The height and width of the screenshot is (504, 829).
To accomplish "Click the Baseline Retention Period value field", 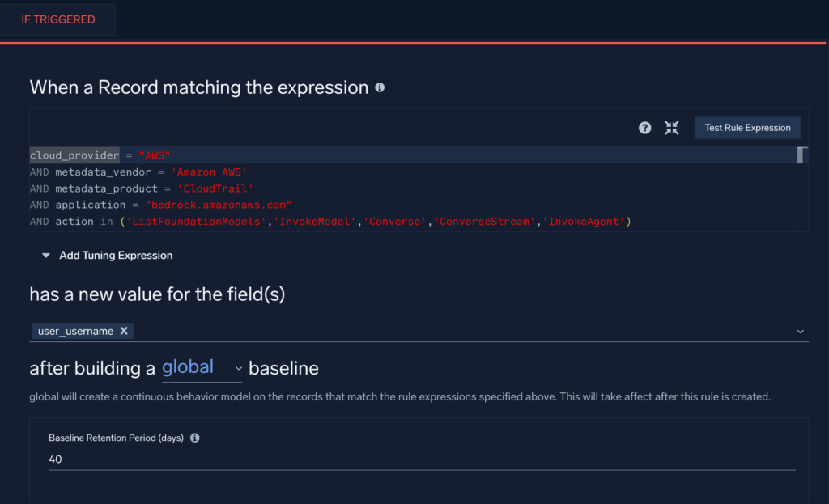I will click(421, 460).
